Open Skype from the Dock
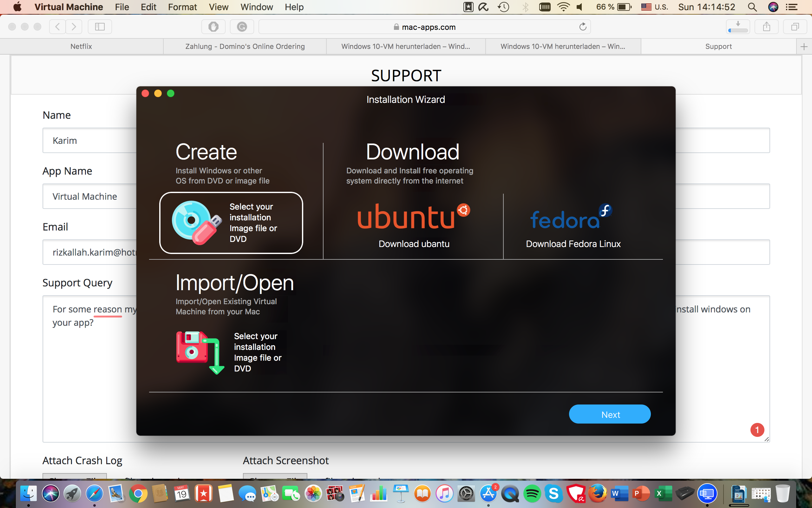 [553, 494]
